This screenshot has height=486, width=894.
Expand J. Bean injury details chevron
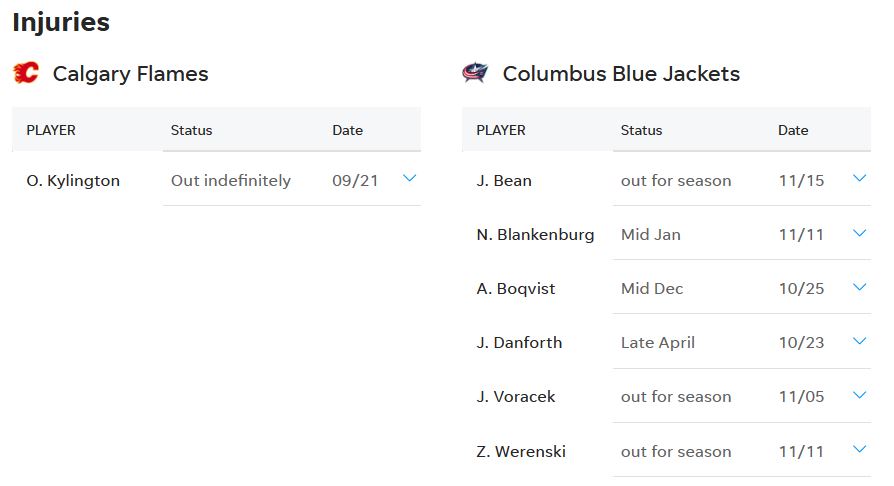859,179
